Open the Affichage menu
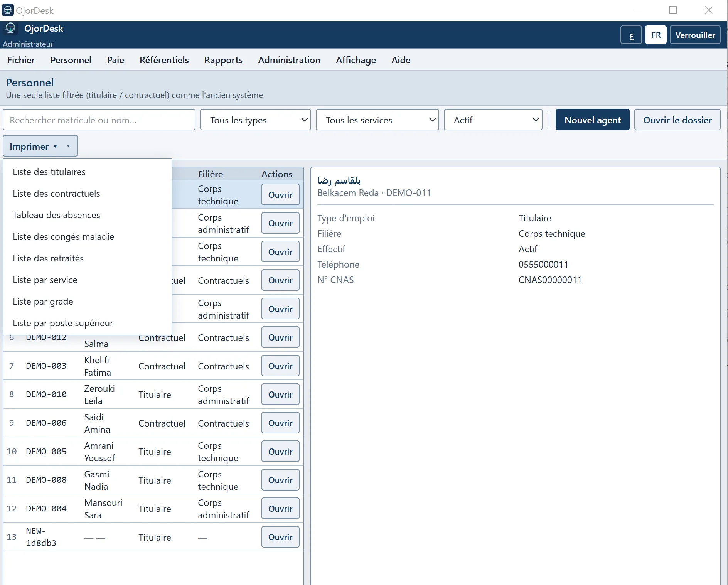This screenshot has height=585, width=728. (x=356, y=60)
